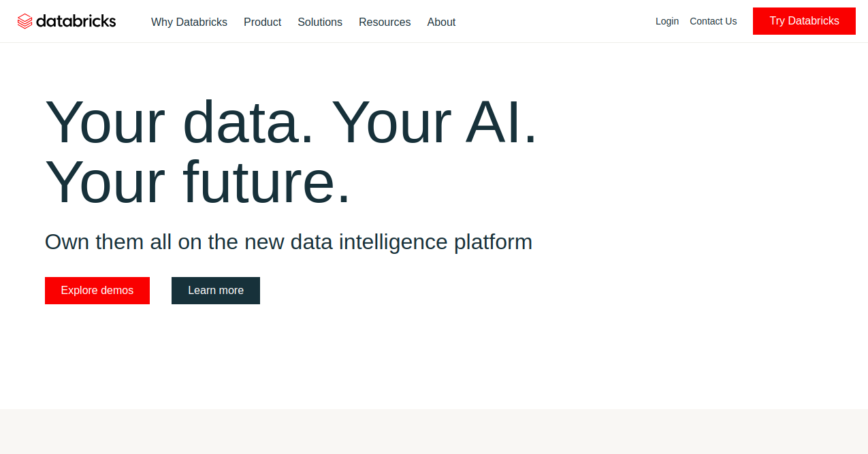Click "Your AI." in the headline
The width and height of the screenshot is (868, 454).
point(434,123)
